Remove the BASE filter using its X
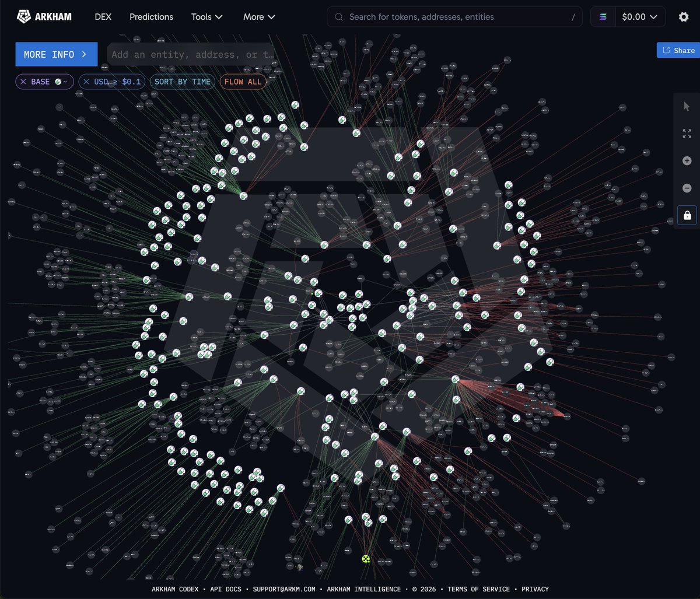This screenshot has width=700, height=599. (23, 82)
